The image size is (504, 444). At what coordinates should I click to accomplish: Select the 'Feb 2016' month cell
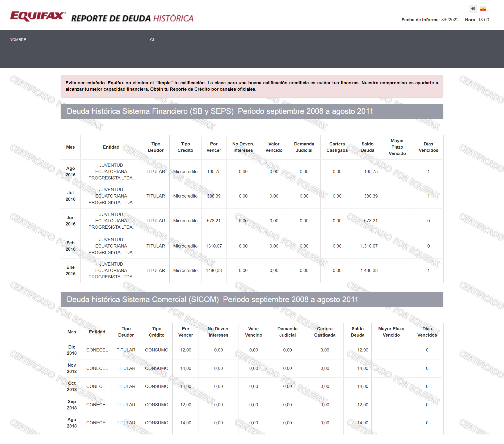(70, 246)
